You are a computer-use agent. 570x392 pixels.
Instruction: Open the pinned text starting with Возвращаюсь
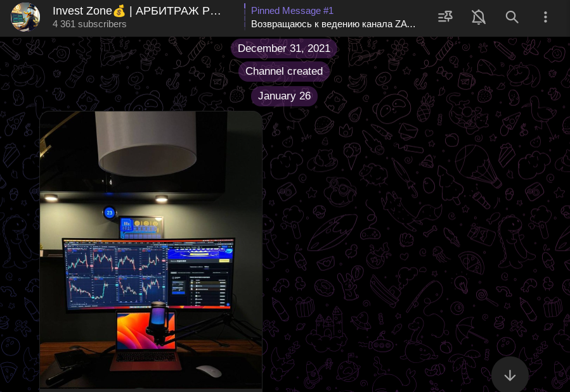pyautogui.click(x=333, y=24)
